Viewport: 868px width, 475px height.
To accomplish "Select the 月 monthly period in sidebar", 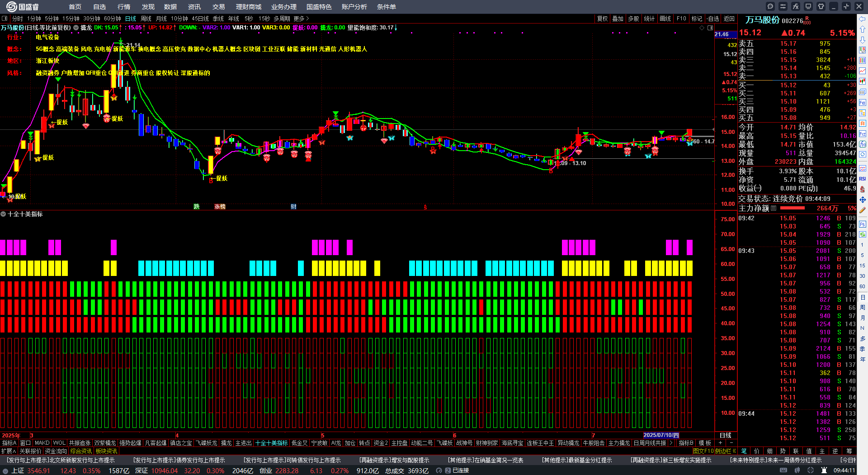I will 863,318.
